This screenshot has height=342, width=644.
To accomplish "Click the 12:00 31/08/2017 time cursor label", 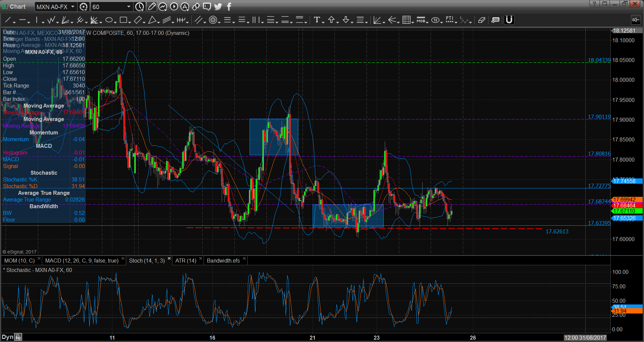I will (x=585, y=338).
